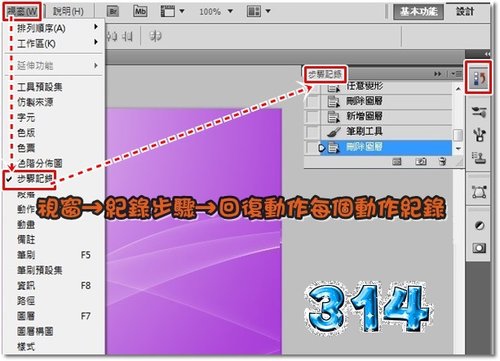Viewport: 500px width, 361px height.
Task: Open the 說明(H) menu
Action: click(x=68, y=12)
